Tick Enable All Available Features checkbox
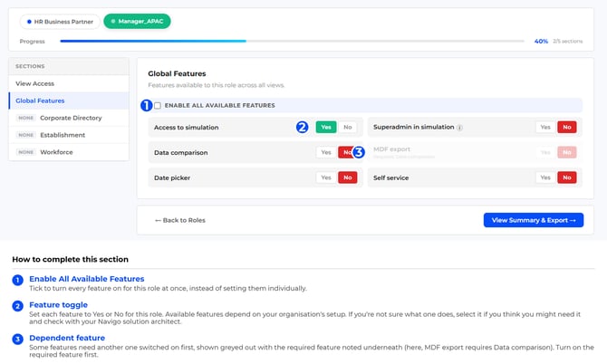 tap(158, 106)
